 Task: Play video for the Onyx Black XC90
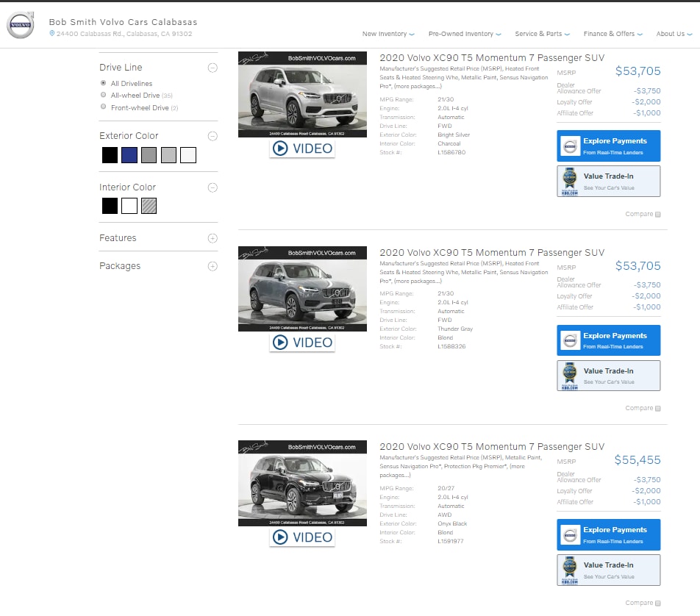(x=302, y=537)
